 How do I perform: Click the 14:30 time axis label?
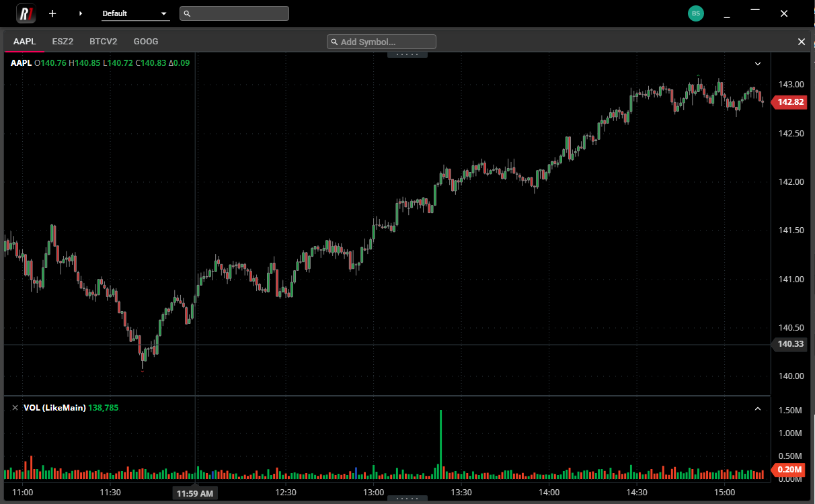click(637, 493)
